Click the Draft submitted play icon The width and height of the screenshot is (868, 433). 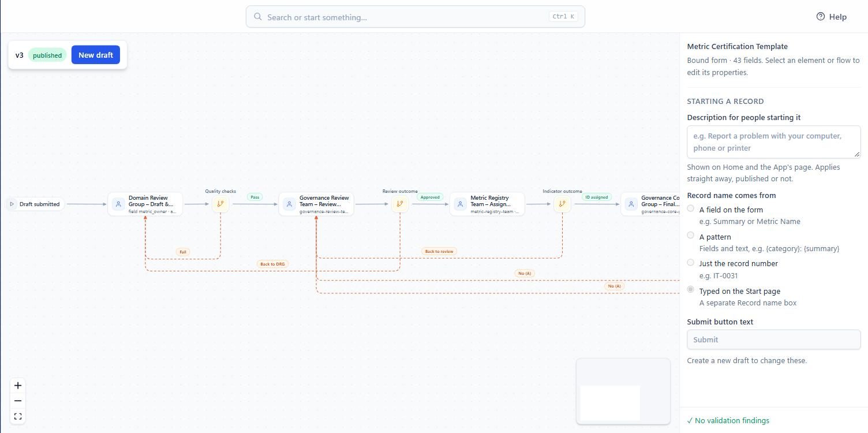click(x=12, y=204)
